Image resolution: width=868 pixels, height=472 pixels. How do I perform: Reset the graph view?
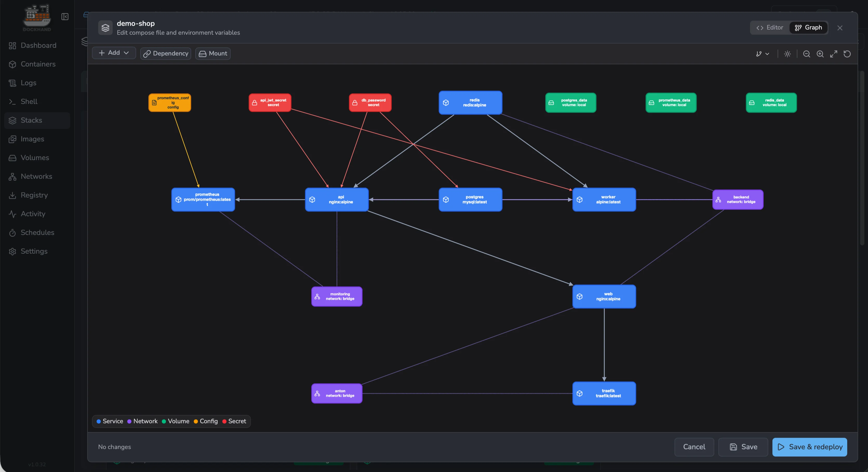(847, 54)
